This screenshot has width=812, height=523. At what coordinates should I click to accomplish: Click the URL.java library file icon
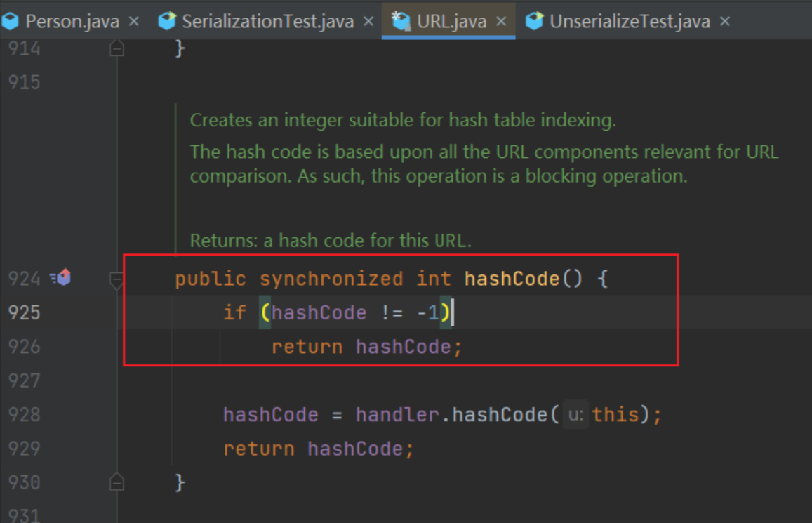(x=401, y=21)
